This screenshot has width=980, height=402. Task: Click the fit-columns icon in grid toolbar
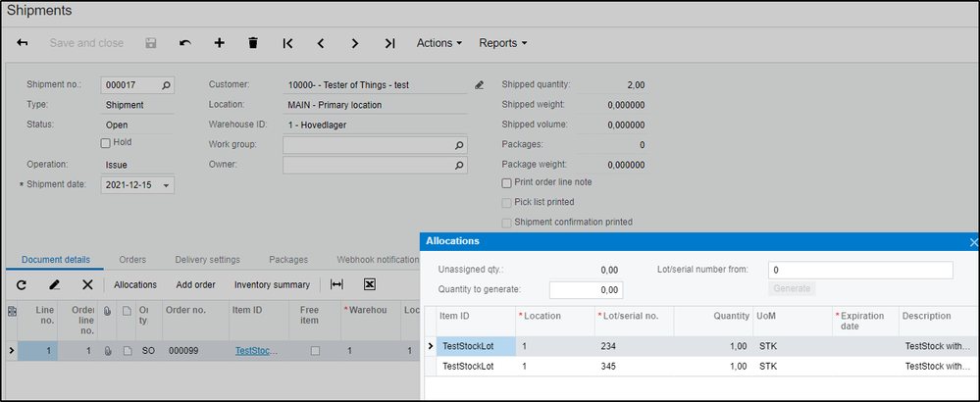point(336,284)
